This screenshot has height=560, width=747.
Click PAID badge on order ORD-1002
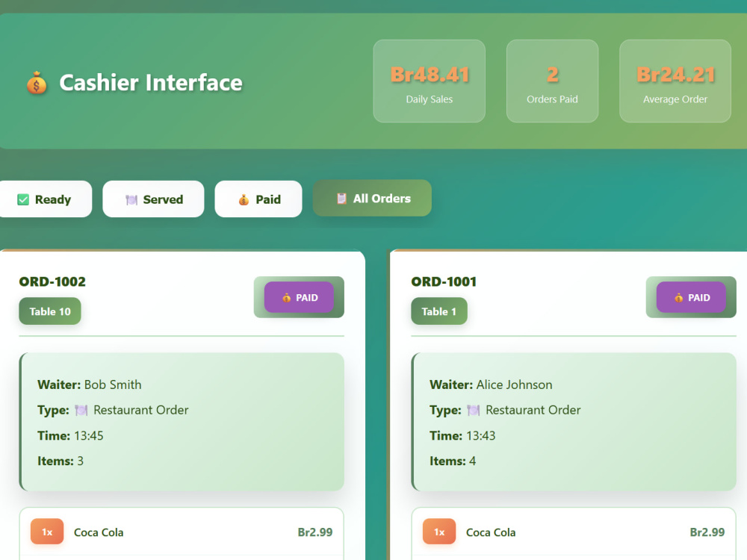click(x=300, y=297)
